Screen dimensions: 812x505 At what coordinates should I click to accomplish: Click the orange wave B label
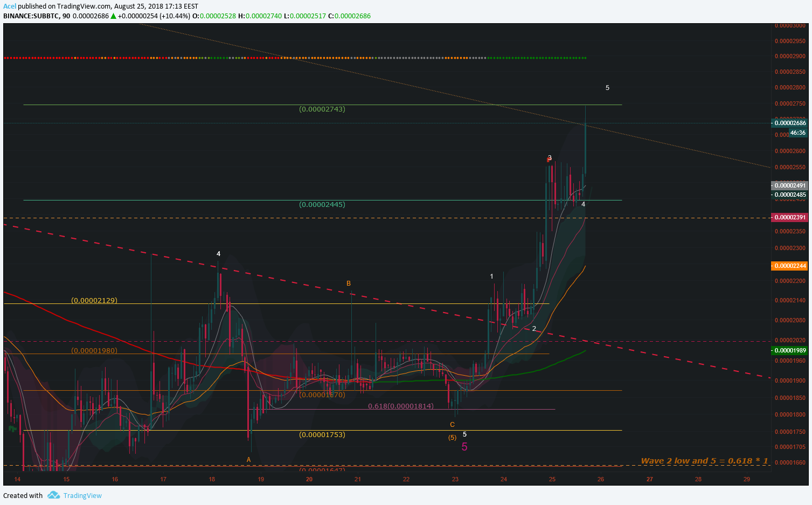349,283
